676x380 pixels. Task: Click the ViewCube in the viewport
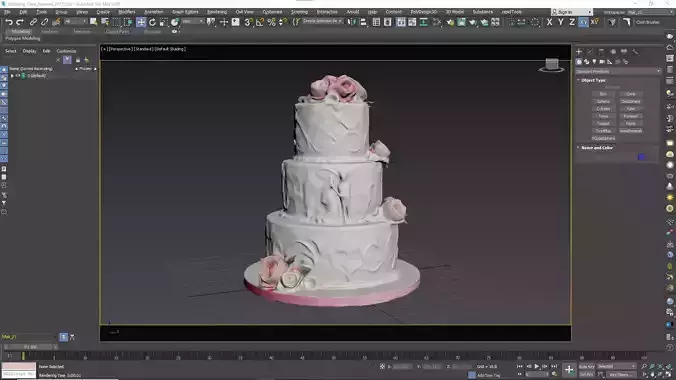coord(551,65)
